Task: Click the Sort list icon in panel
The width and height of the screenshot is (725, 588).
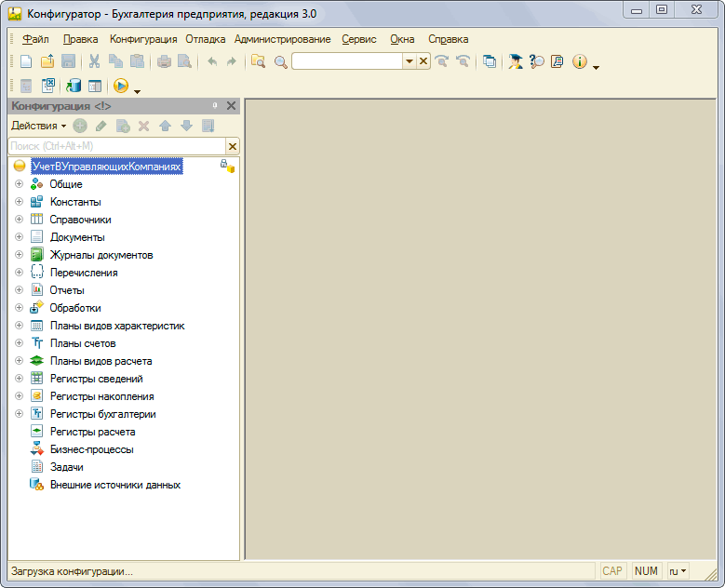Action: (208, 126)
